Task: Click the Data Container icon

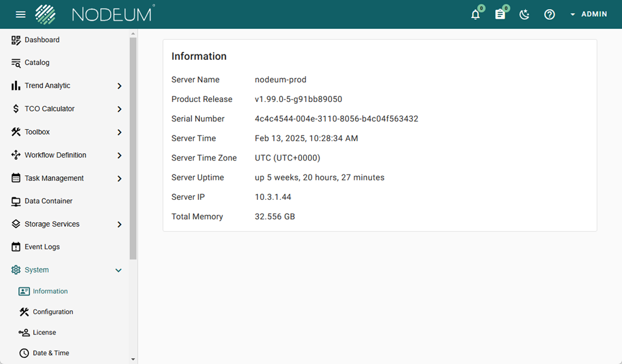Action: (16, 201)
